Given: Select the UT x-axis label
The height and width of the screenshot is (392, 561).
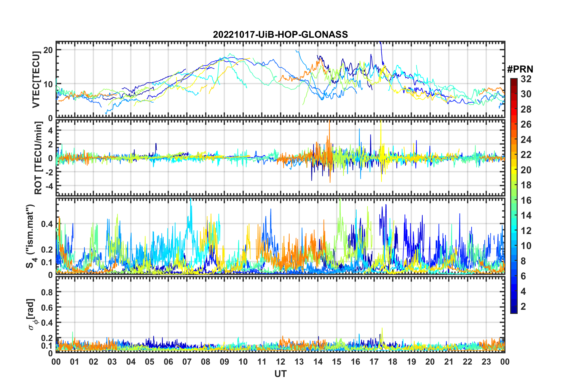Looking at the screenshot, I should point(280,374).
